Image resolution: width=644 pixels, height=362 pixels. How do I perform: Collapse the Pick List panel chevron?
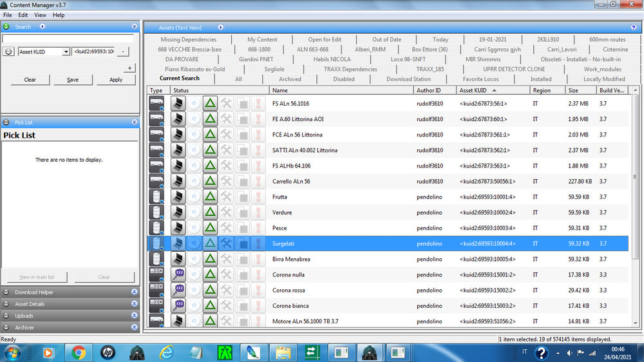(x=135, y=122)
